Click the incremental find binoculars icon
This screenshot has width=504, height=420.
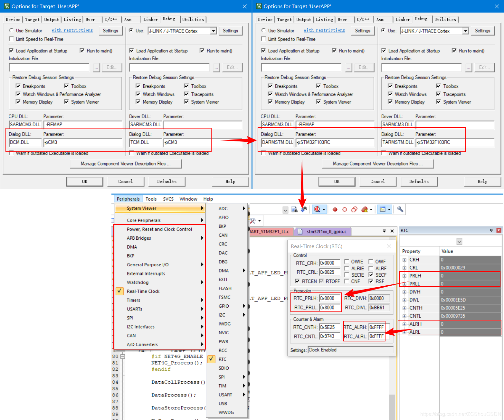pos(304,209)
